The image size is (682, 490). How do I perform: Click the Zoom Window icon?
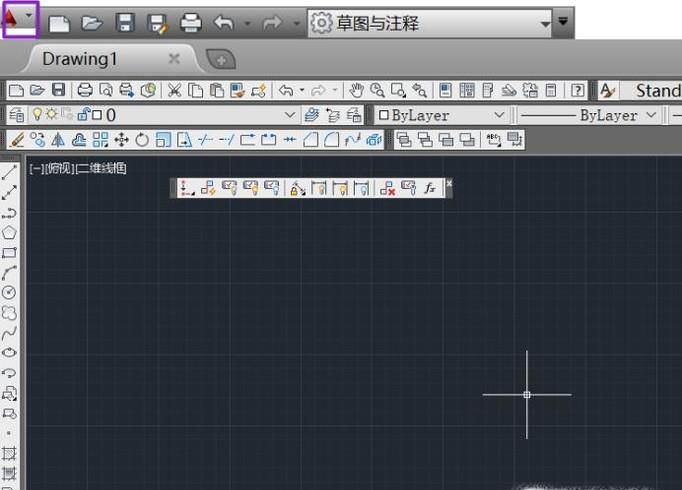[398, 90]
